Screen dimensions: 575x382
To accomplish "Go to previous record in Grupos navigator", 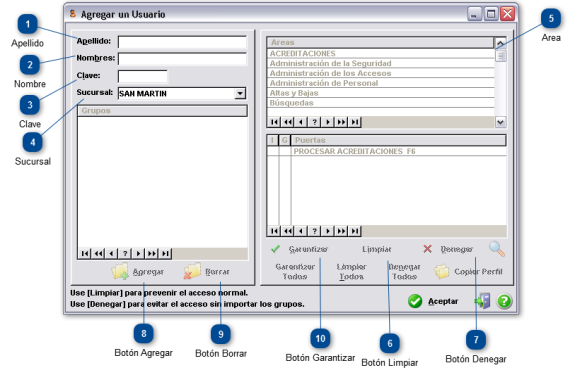I will (111, 253).
